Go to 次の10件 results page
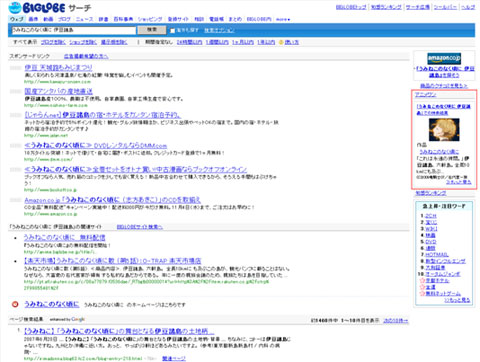 (x=396, y=321)
